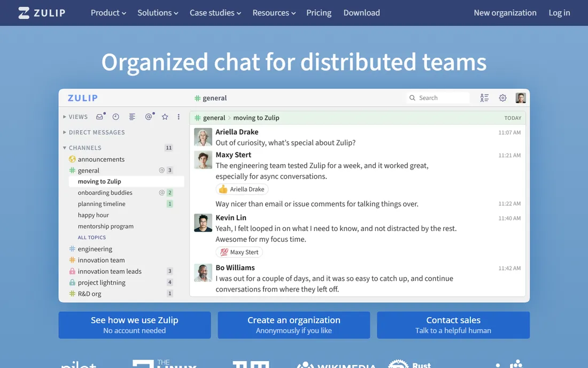Open the Product dropdown menu
Image resolution: width=588 pixels, height=368 pixels.
pos(109,13)
